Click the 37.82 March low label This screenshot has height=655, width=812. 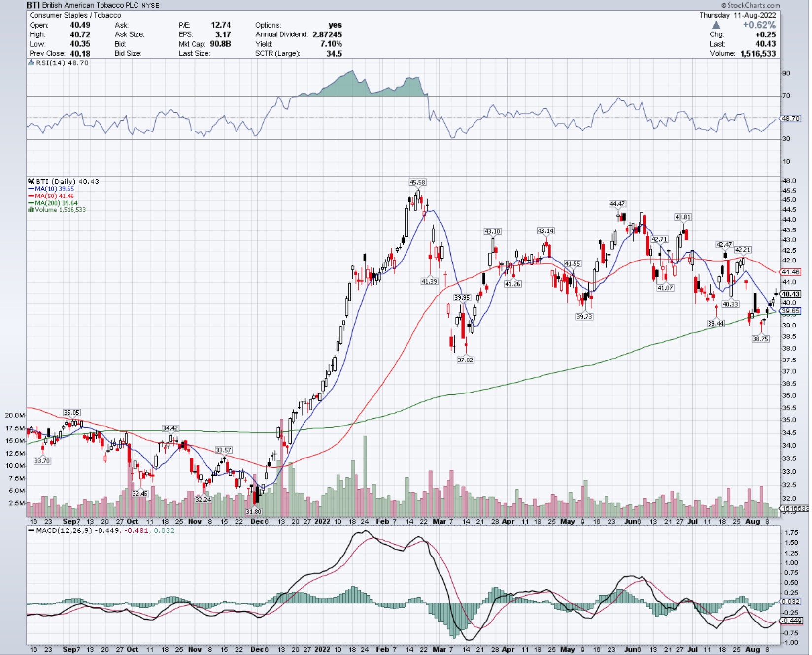coord(465,360)
